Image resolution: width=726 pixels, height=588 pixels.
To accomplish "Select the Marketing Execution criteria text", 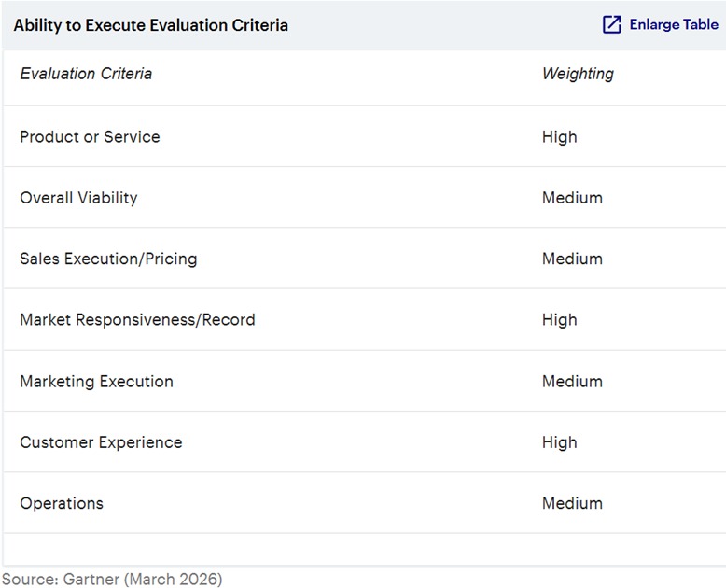I will (x=96, y=381).
